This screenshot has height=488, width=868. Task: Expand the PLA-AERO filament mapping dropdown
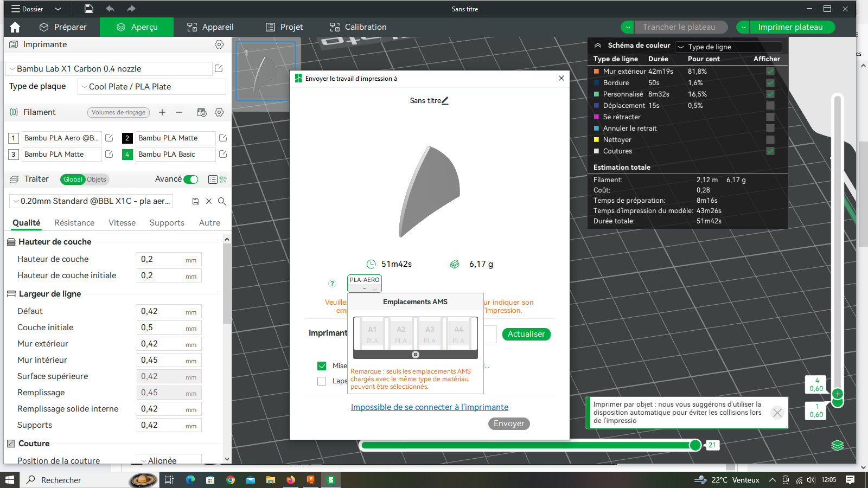(x=365, y=284)
